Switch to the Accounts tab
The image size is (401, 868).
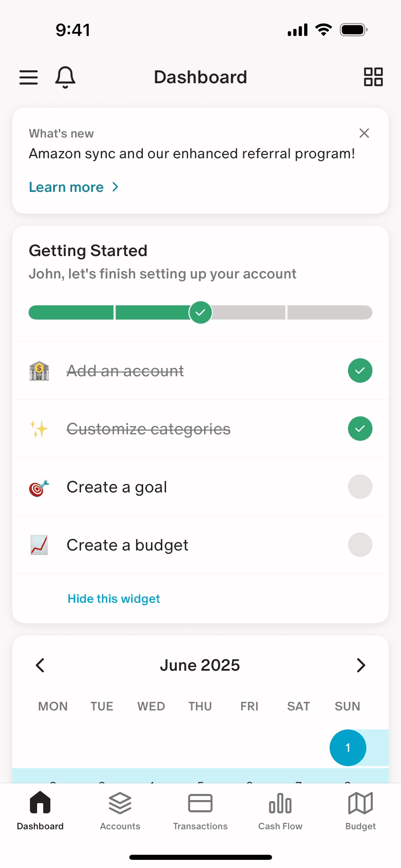(120, 811)
